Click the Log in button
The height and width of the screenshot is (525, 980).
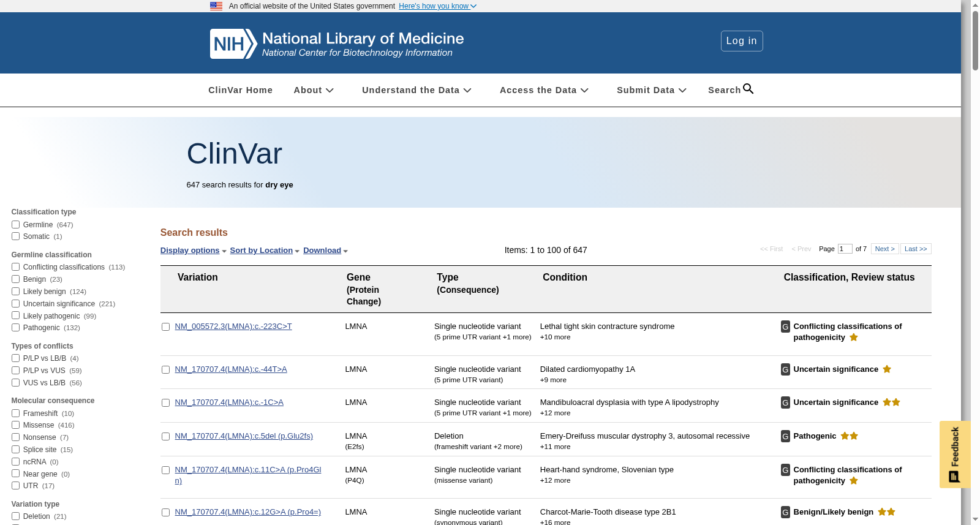coord(742,41)
